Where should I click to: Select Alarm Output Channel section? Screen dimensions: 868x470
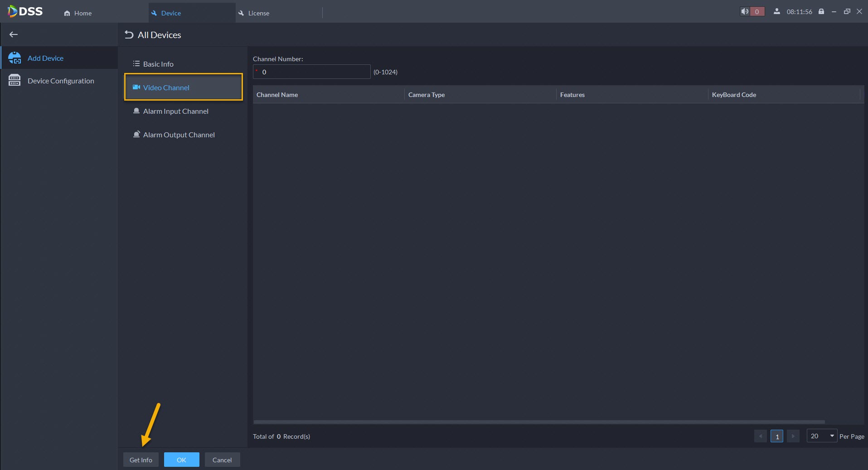[179, 135]
